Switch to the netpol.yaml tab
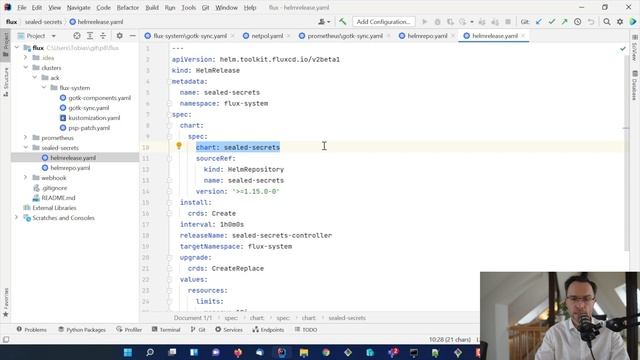 [267, 36]
